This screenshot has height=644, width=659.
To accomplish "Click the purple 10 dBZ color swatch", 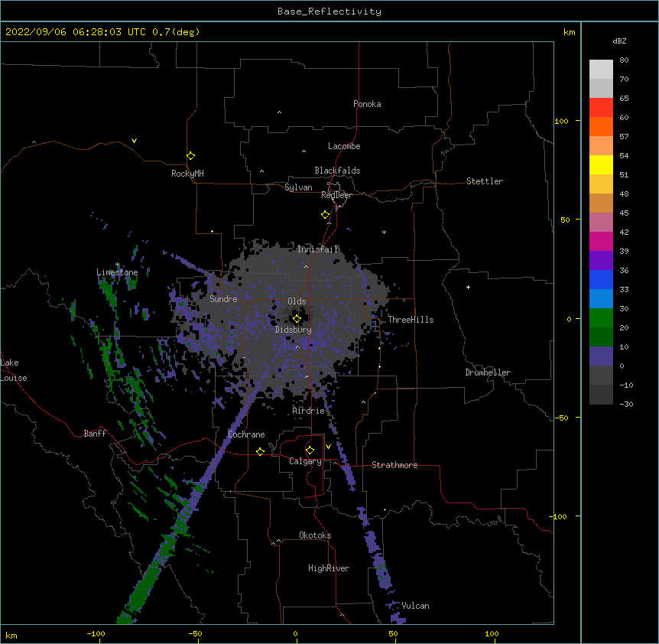I will click(x=601, y=356).
